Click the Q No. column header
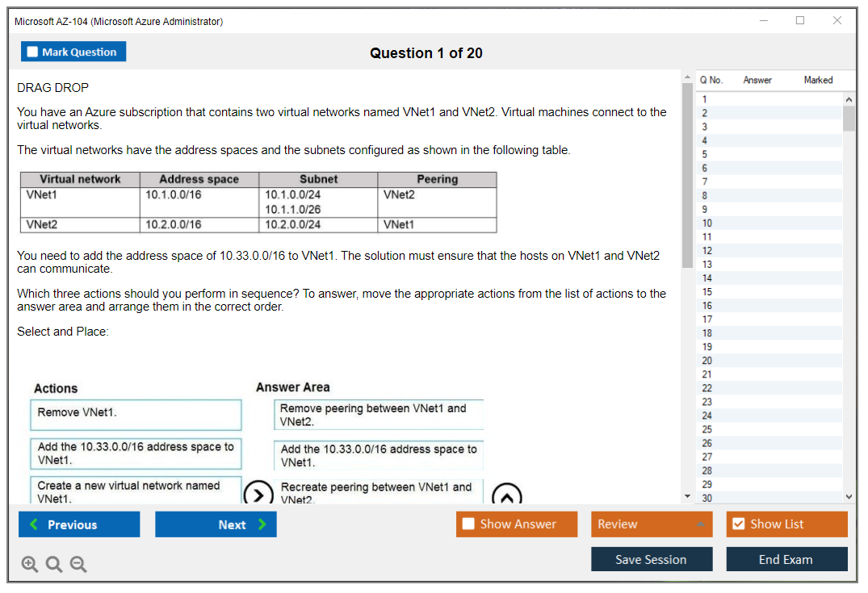This screenshot has height=593, width=868. tap(711, 80)
